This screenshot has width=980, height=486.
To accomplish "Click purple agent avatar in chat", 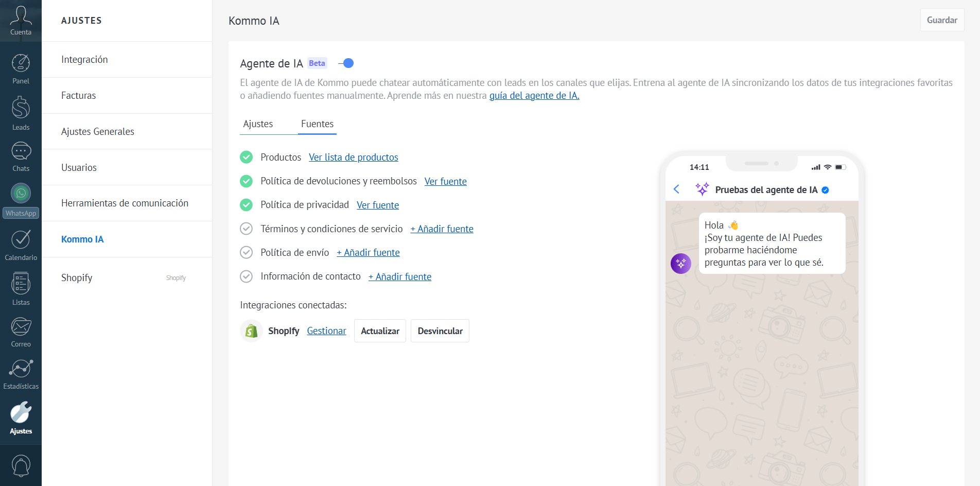I will (x=681, y=264).
